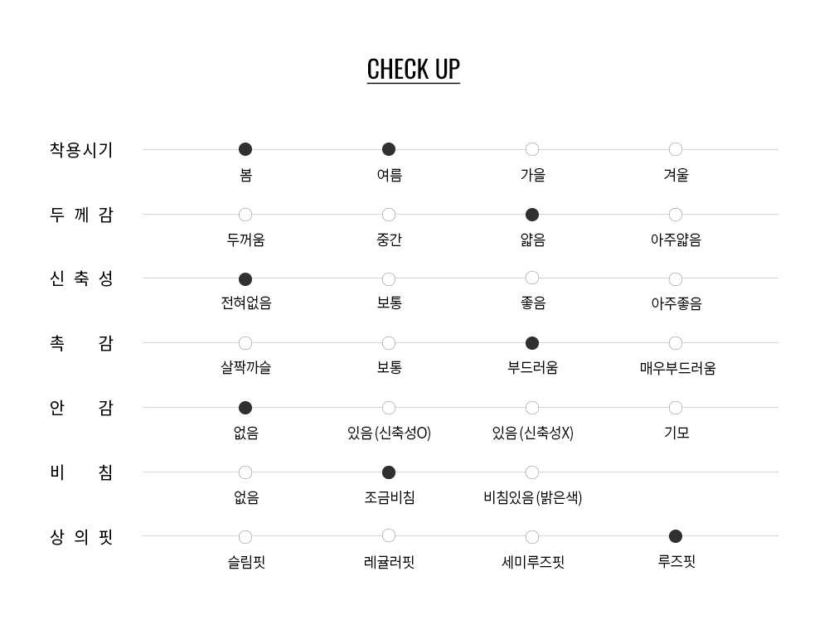
Task: Select the 여름 radio dot
Action: click(389, 149)
